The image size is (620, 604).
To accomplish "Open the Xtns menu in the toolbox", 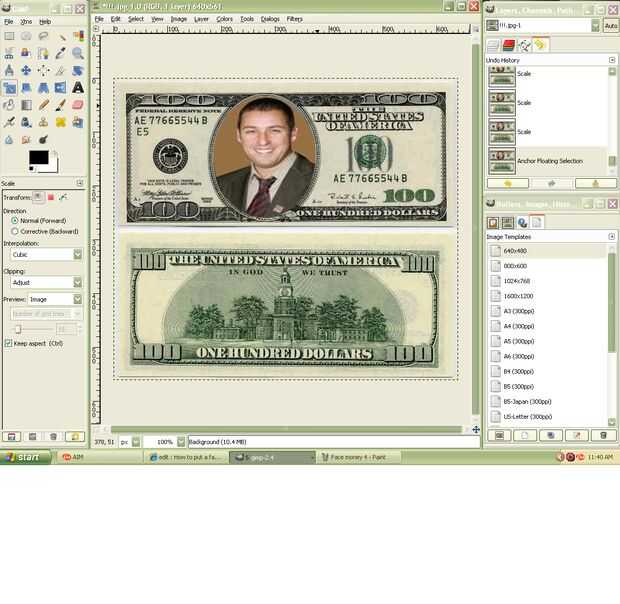I will [x=26, y=22].
